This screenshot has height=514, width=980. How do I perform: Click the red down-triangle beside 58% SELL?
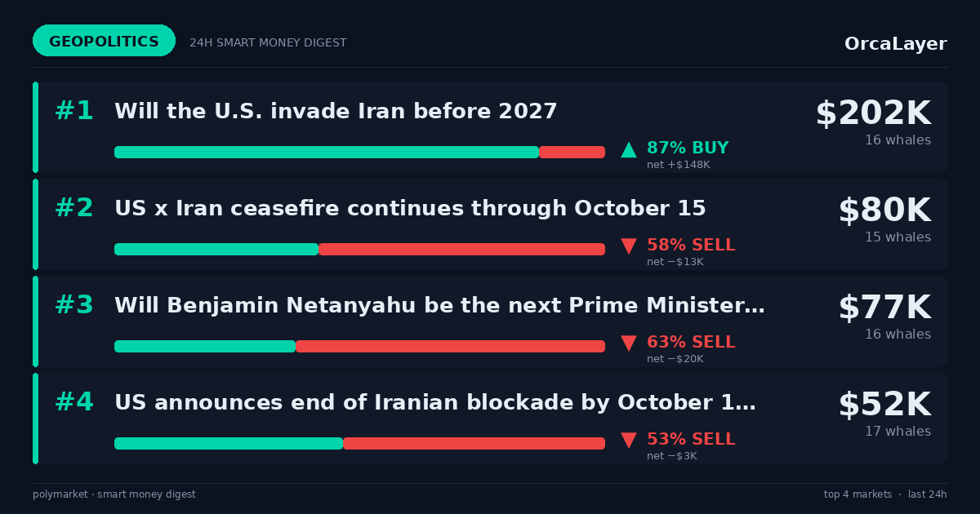pyautogui.click(x=629, y=246)
